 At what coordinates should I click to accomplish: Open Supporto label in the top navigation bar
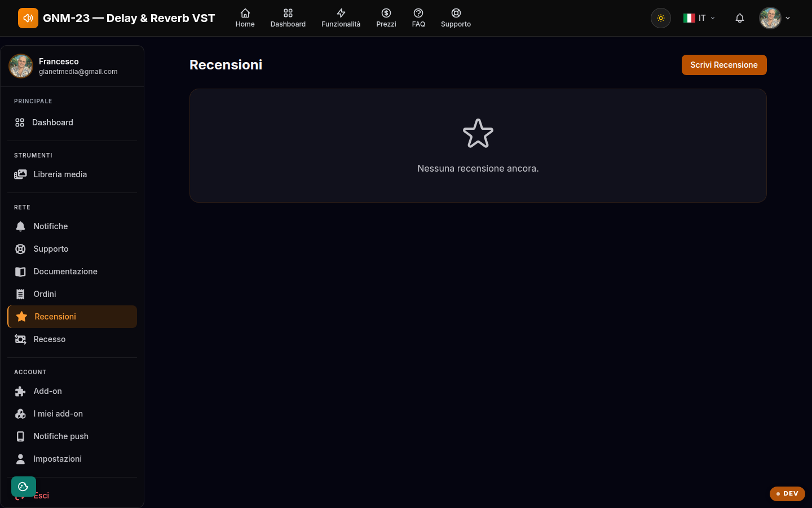coord(456,24)
